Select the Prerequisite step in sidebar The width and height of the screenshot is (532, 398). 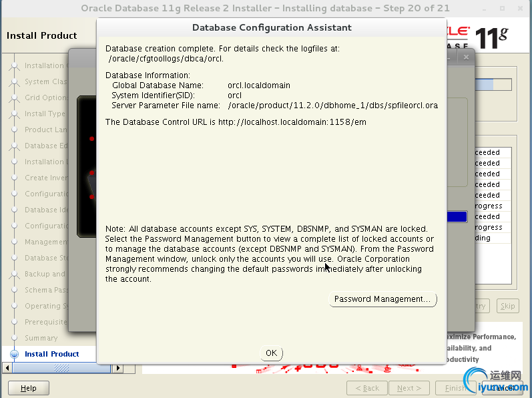(46, 322)
